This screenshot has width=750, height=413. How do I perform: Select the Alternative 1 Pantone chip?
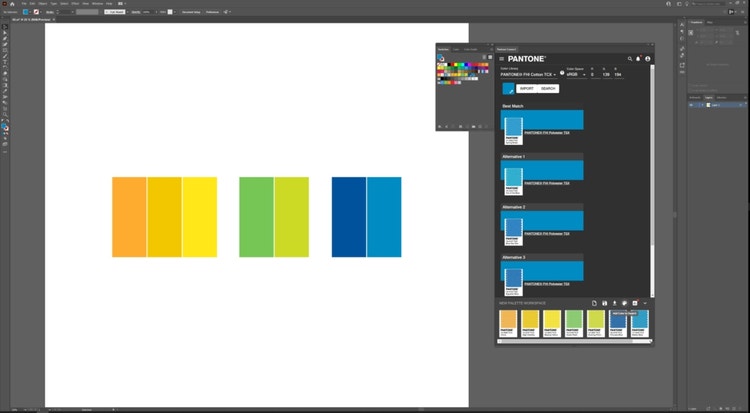pyautogui.click(x=513, y=181)
